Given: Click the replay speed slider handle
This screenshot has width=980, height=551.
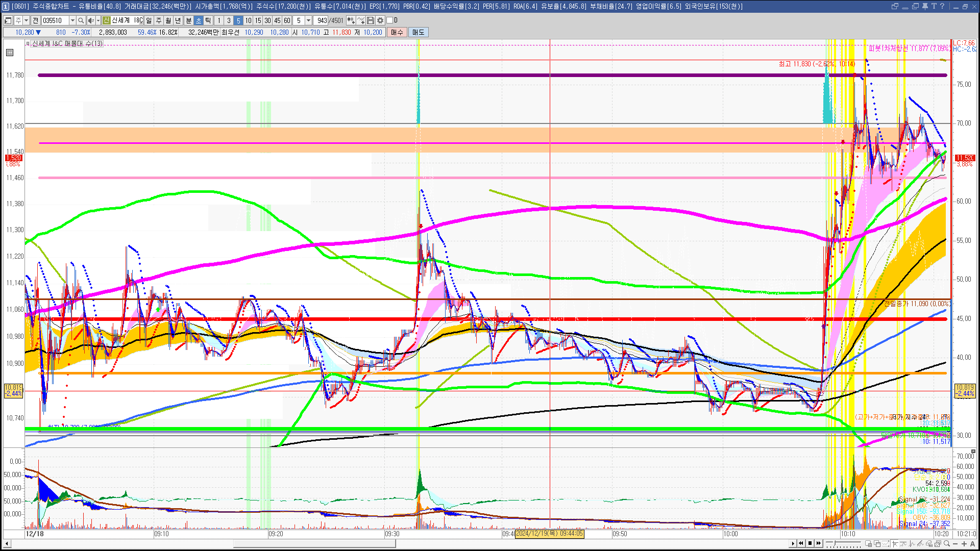Looking at the screenshot, I should pos(835,543).
